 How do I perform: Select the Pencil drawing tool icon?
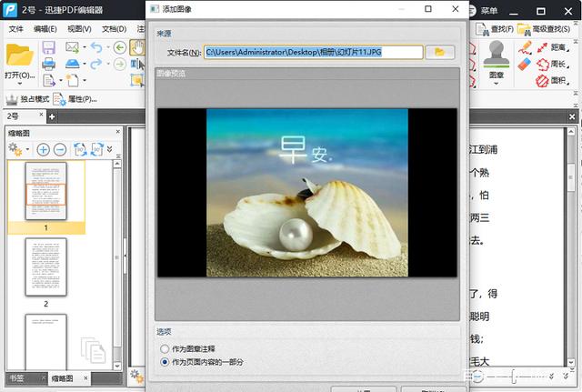pyautogui.click(x=525, y=47)
